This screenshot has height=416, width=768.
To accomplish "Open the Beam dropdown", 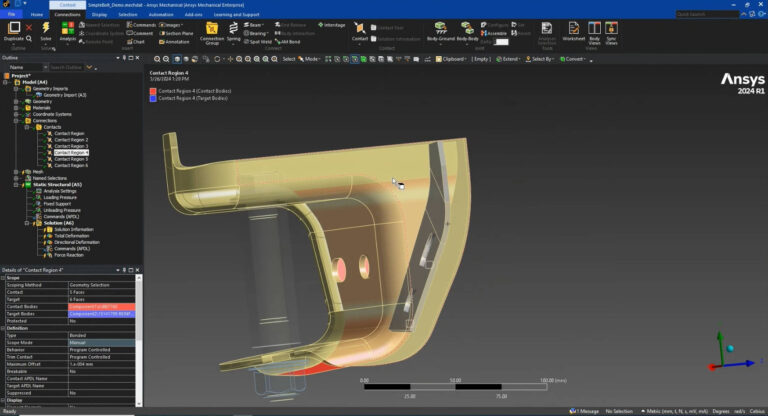I will pos(254,24).
